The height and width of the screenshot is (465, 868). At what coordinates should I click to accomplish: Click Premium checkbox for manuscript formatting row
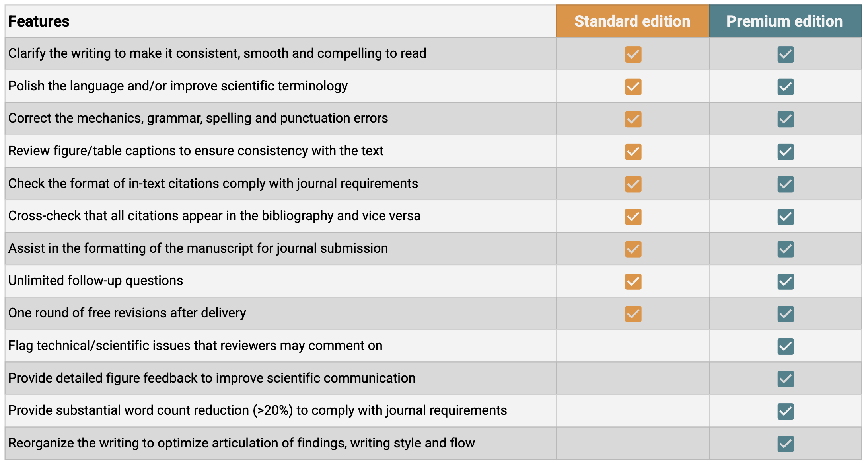tap(785, 249)
